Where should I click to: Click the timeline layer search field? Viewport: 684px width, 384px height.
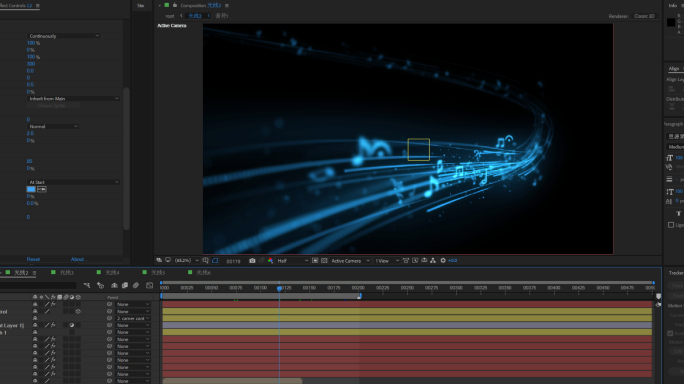(38, 285)
